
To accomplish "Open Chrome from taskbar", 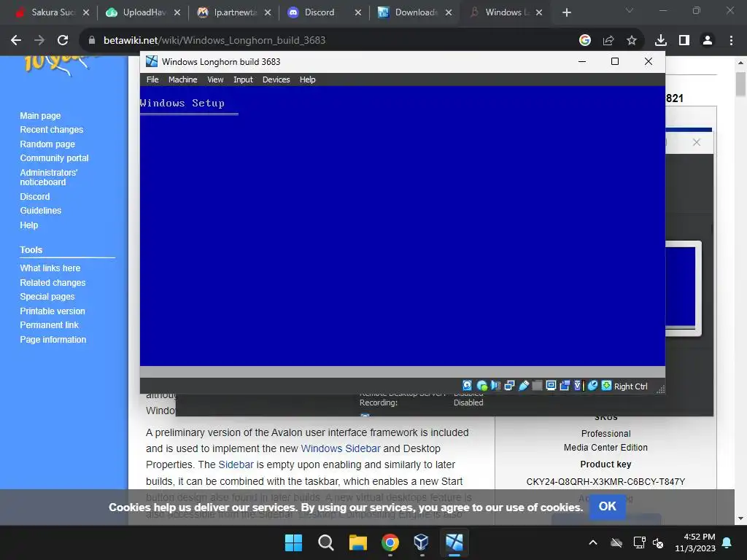I will (x=390, y=542).
